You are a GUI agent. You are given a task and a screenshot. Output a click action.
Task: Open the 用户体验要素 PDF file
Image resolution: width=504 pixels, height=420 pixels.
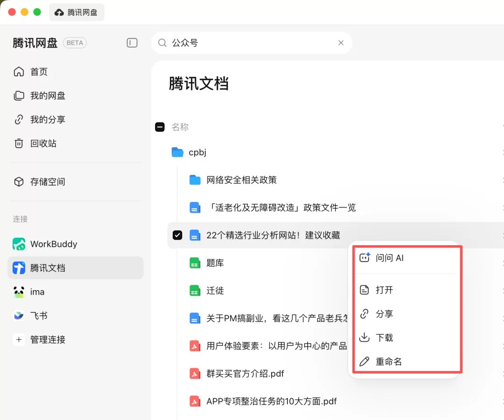pos(277,346)
